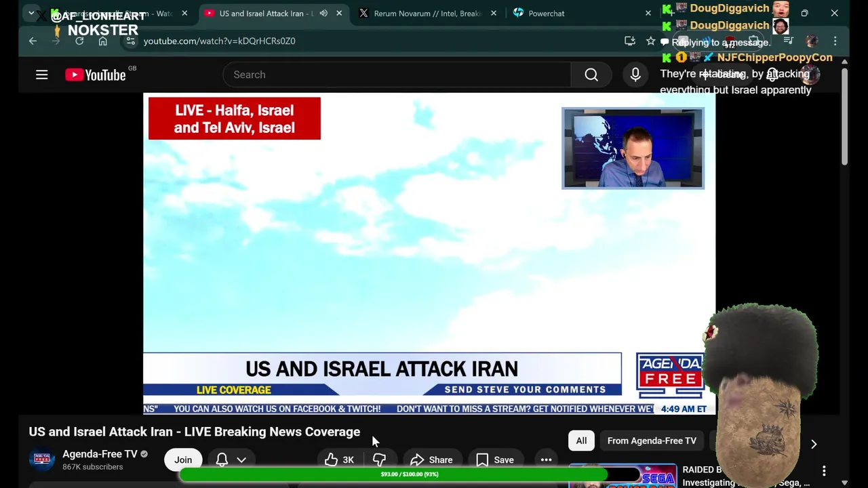The image size is (868, 488).
Task: Show next filter chips arrow
Action: [x=814, y=444]
